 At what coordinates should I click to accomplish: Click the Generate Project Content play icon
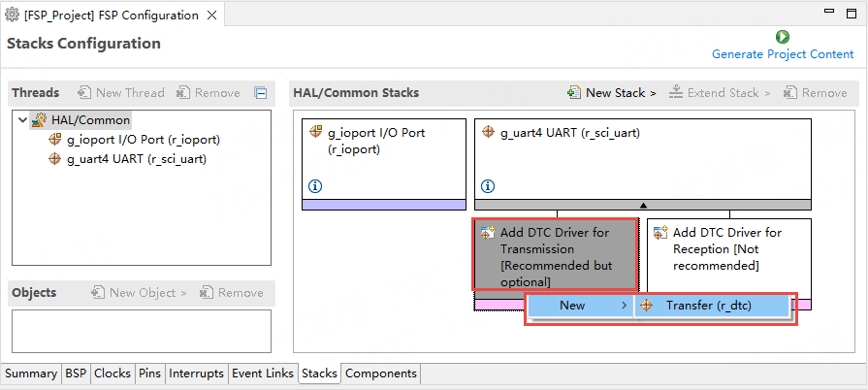pyautogui.click(x=783, y=37)
